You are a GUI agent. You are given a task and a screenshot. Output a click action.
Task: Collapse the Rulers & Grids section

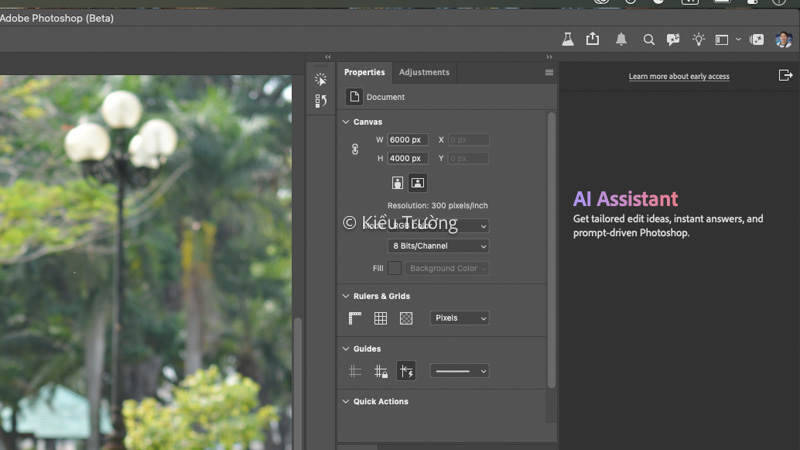coord(346,296)
